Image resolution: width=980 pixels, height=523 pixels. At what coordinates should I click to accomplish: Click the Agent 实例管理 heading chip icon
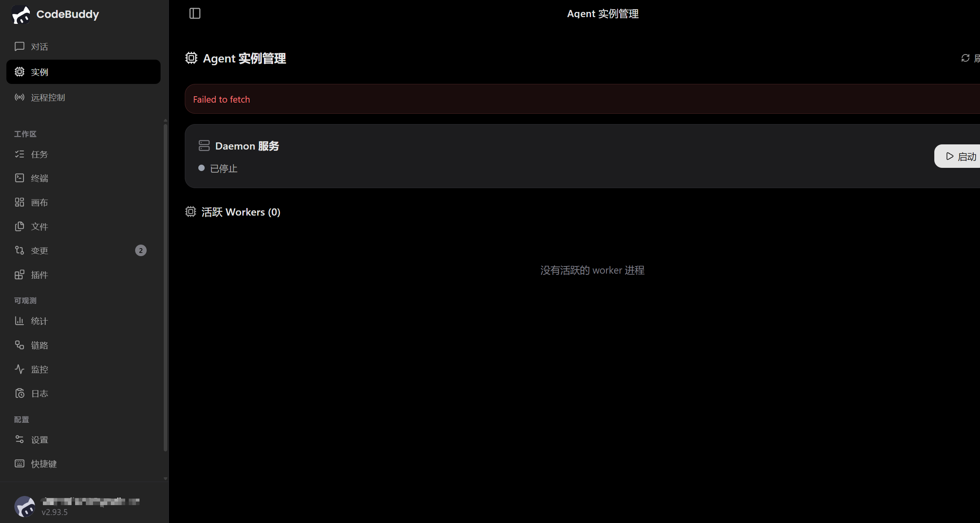tap(191, 58)
